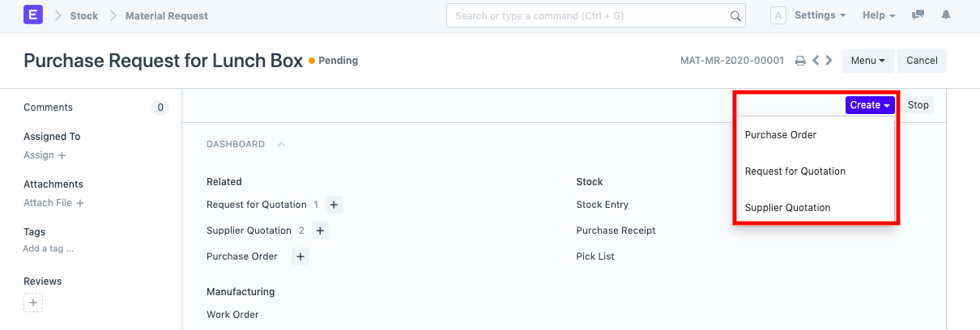The width and height of the screenshot is (980, 330).
Task: Go to next document arrow
Action: (x=829, y=61)
